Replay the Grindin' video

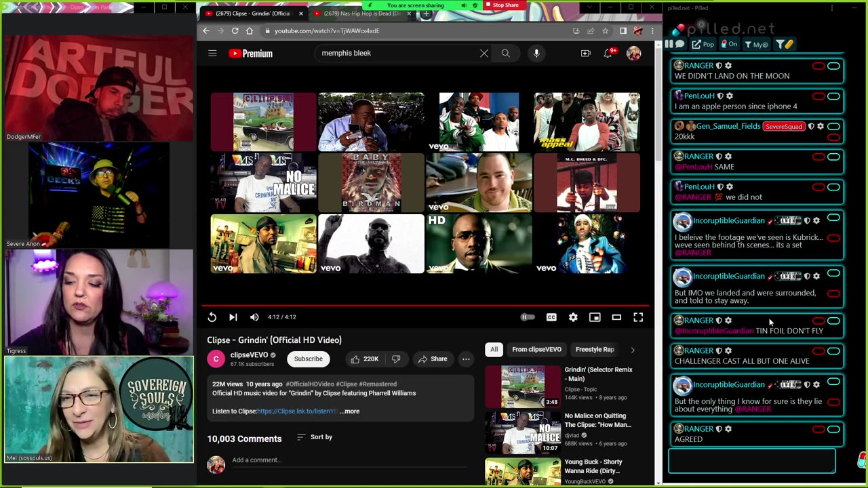click(x=212, y=317)
